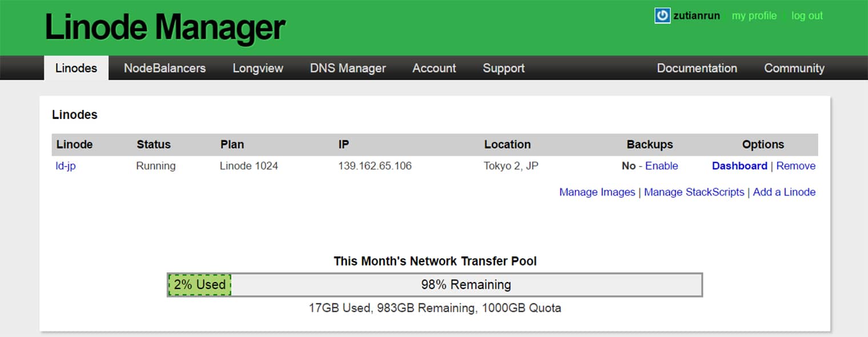Open the Account tab
Viewport: 868px width, 337px height.
coord(434,68)
